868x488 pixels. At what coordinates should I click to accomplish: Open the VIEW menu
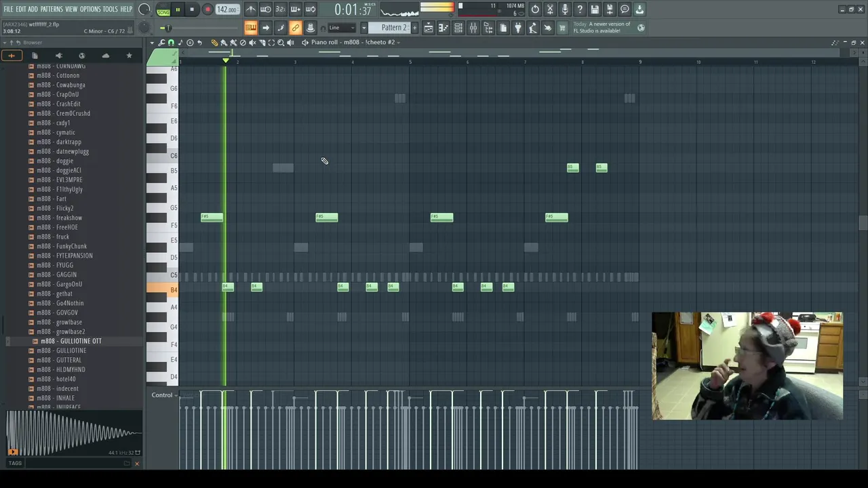tap(71, 9)
